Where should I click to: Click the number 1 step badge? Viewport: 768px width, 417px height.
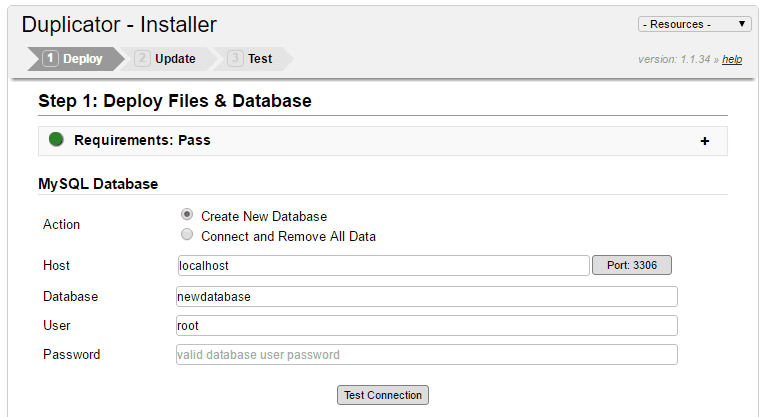50,59
